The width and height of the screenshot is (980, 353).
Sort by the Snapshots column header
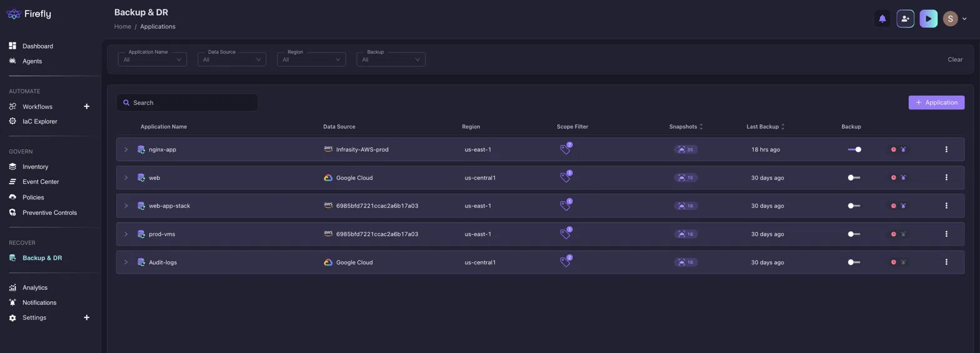pos(686,127)
